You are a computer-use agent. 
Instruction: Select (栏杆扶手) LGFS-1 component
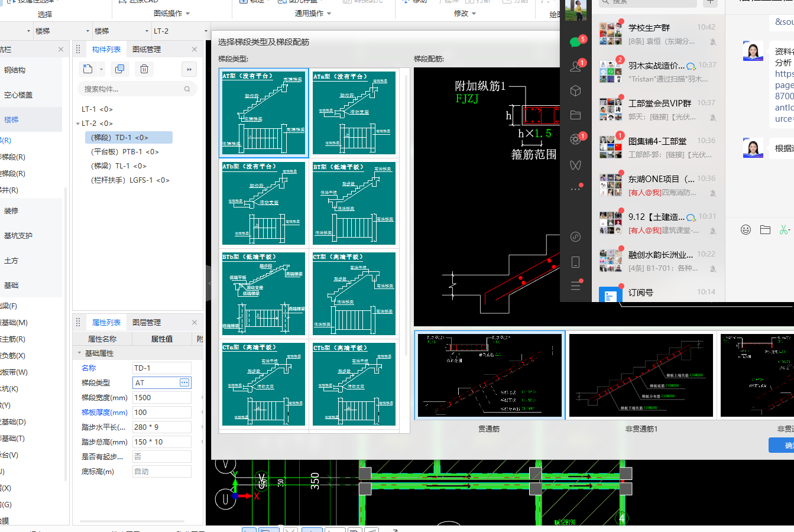coord(130,180)
